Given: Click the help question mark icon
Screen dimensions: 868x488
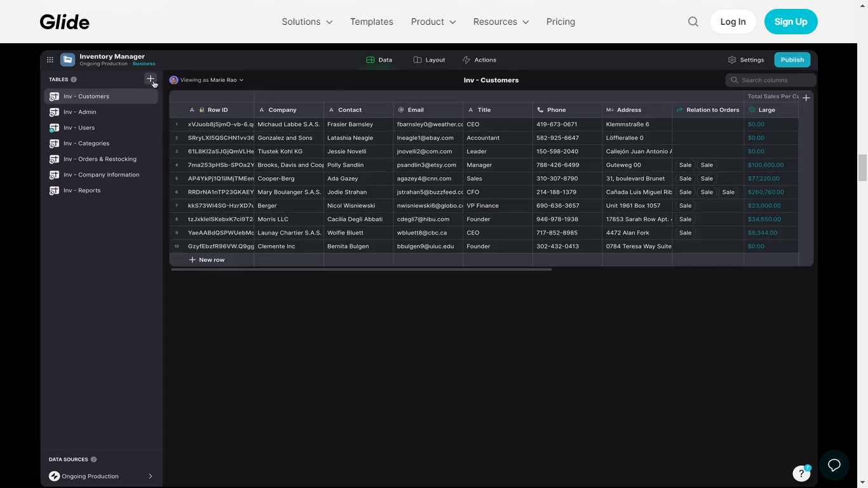Looking at the screenshot, I should click(x=801, y=473).
